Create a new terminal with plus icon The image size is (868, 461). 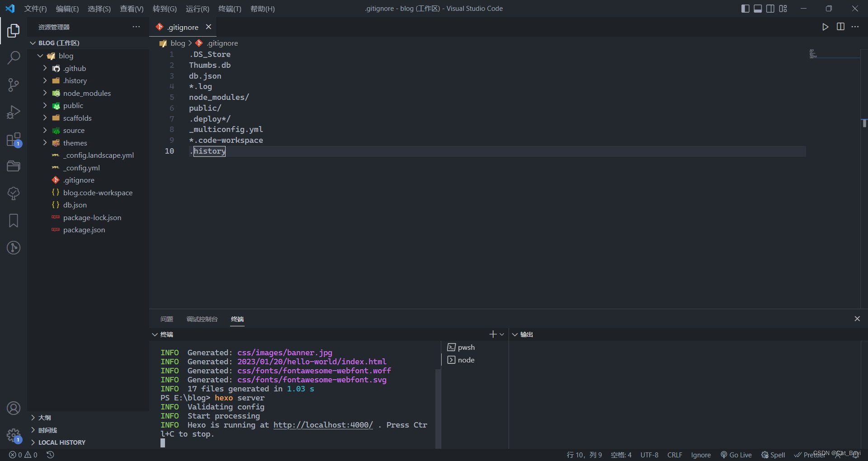[x=493, y=334]
